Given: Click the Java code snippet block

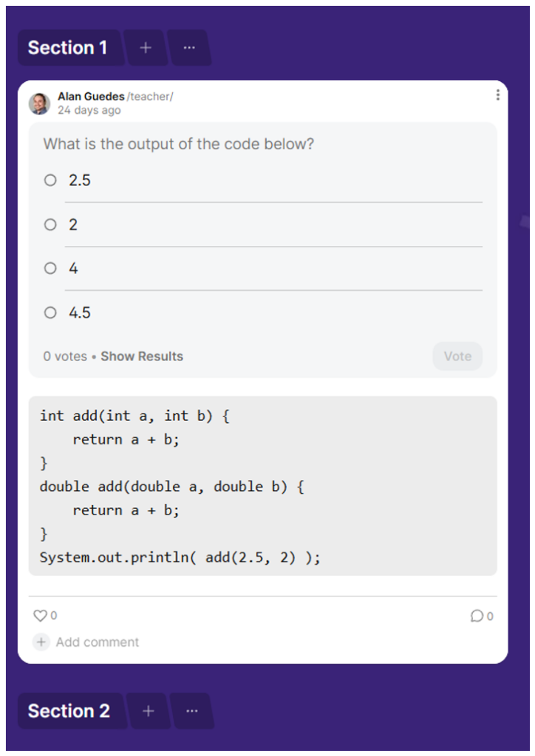Looking at the screenshot, I should tap(262, 486).
